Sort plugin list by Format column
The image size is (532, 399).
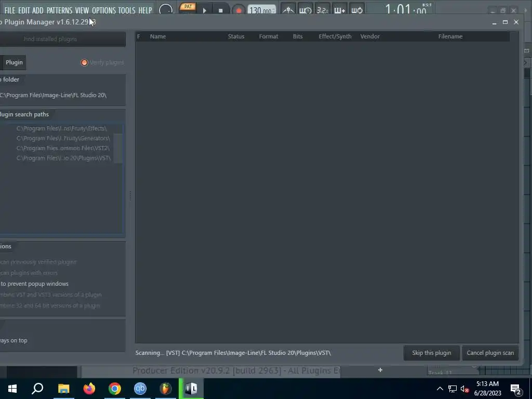point(269,36)
